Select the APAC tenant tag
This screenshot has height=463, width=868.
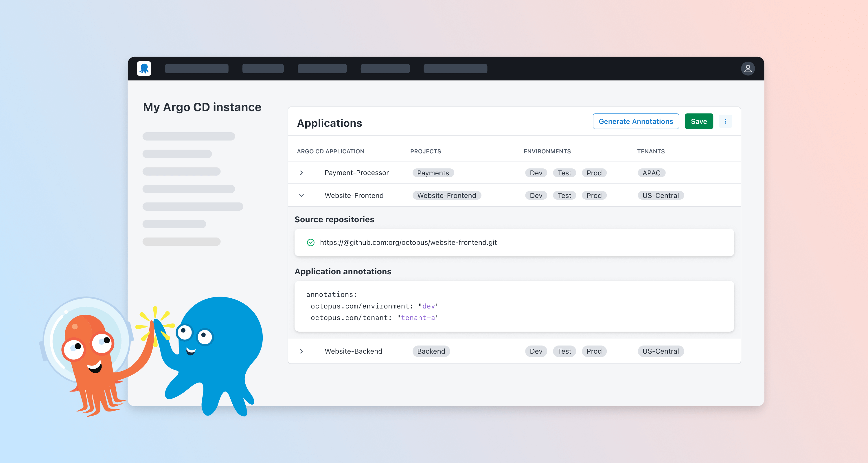[x=651, y=172]
